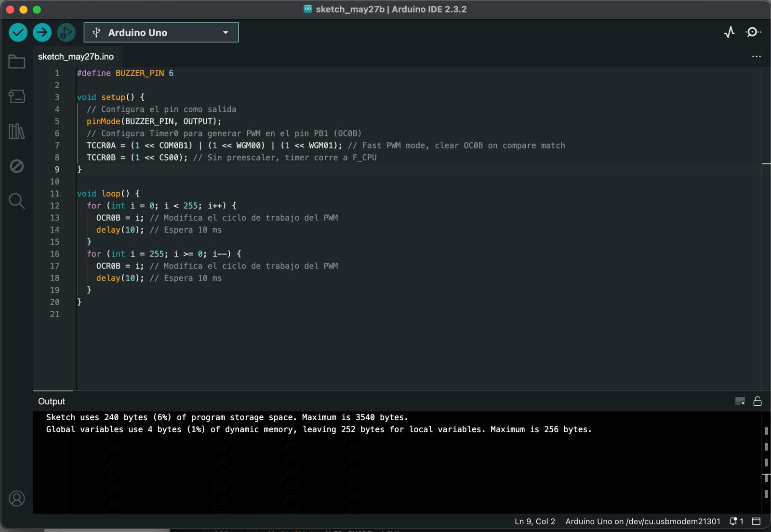Click the void loop() line
This screenshot has width=771, height=532.
(108, 194)
